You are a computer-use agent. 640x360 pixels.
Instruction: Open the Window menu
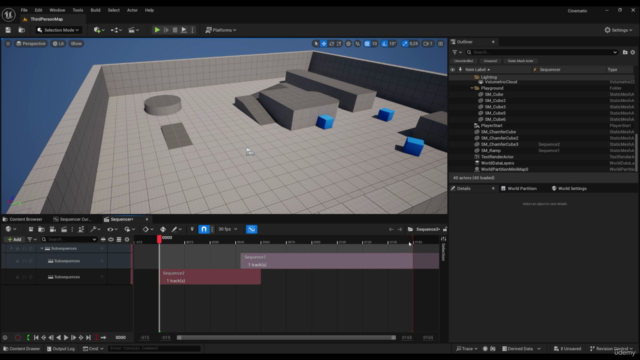(x=57, y=10)
